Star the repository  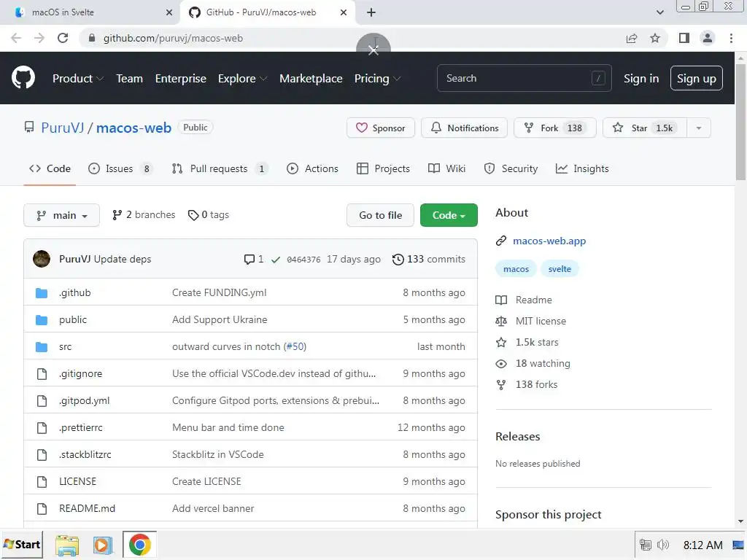click(x=645, y=128)
